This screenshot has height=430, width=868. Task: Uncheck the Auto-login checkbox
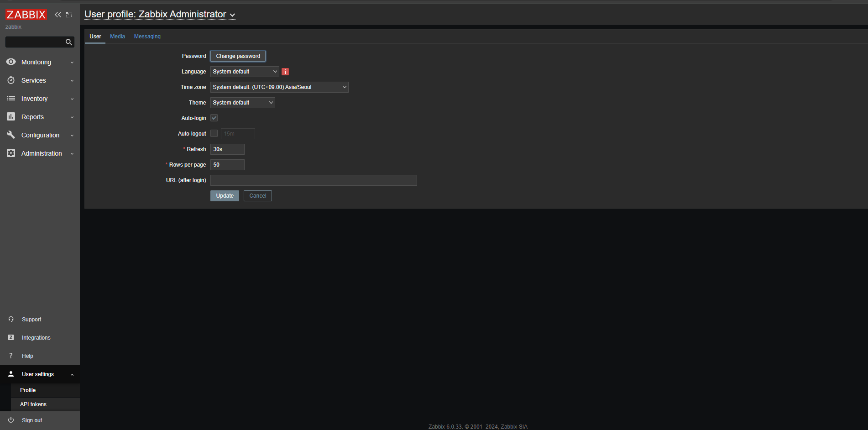(x=214, y=118)
